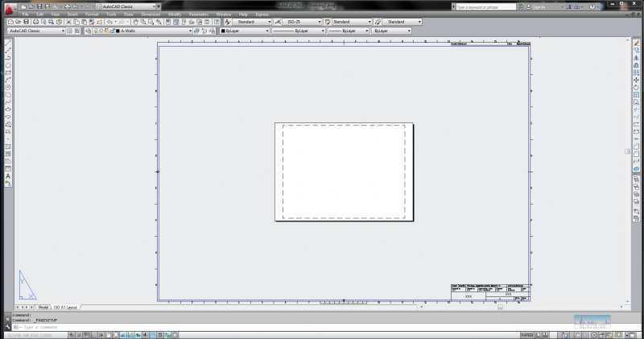Select the Spline draw tool
This screenshot has height=339, width=644.
pyautogui.click(x=8, y=102)
